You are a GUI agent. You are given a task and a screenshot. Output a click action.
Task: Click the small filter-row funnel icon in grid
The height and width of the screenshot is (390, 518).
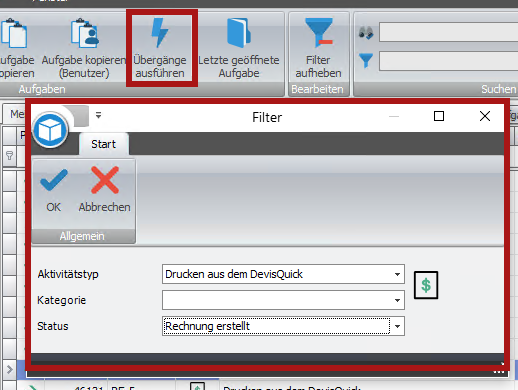[9, 155]
